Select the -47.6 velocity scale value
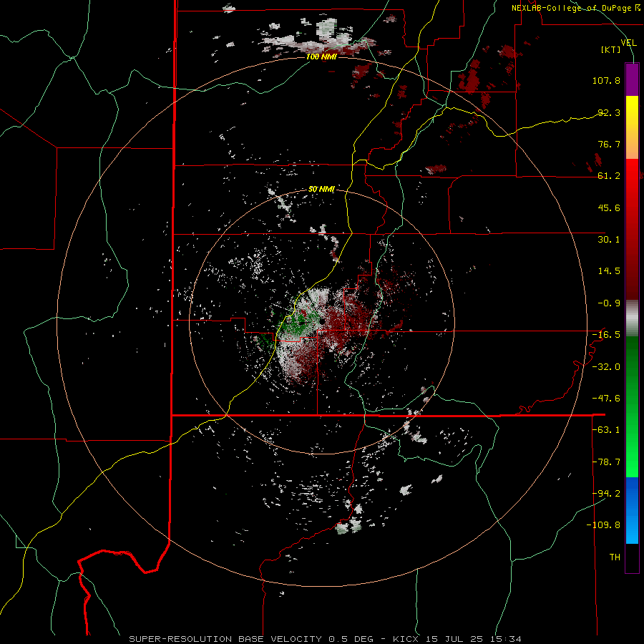Screen dimensions: 644x644 point(606,399)
